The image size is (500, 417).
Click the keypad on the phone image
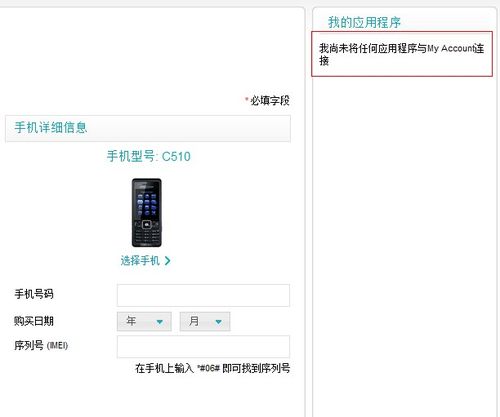point(147,234)
